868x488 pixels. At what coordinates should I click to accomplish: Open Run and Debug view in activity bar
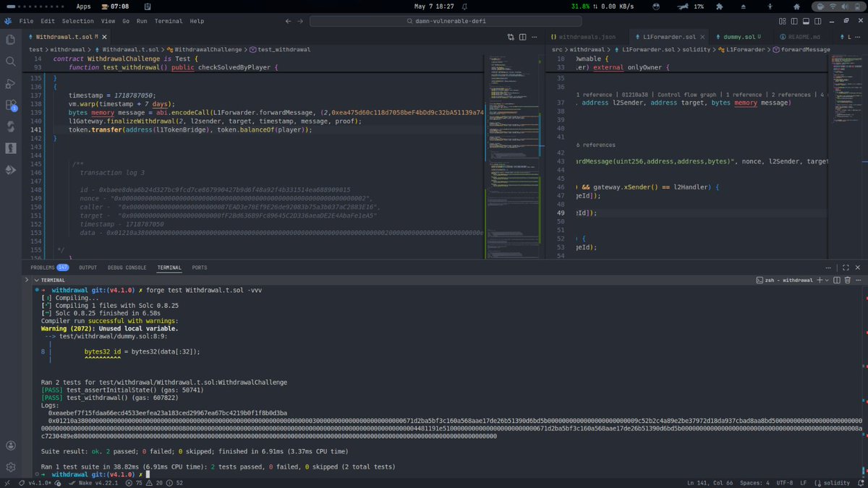[11, 83]
